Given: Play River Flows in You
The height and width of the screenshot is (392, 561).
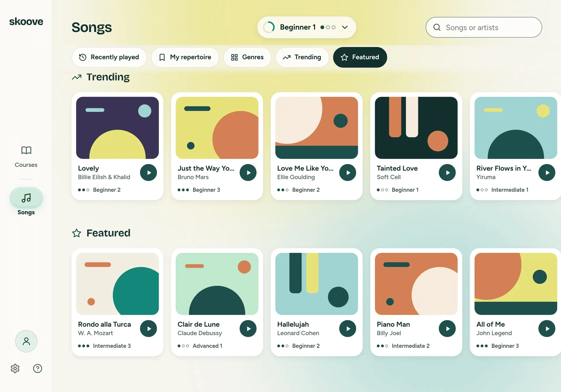Looking at the screenshot, I should pos(547,172).
